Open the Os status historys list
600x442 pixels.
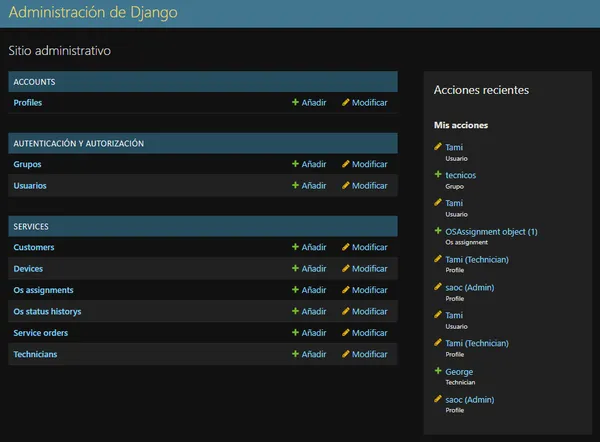click(x=47, y=312)
